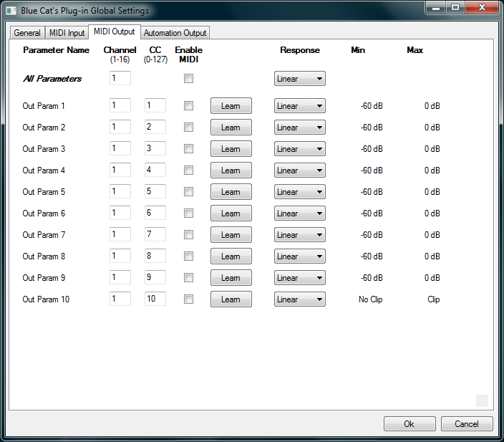
Task: Click Learn button for Out Param 5
Action: tap(231, 192)
